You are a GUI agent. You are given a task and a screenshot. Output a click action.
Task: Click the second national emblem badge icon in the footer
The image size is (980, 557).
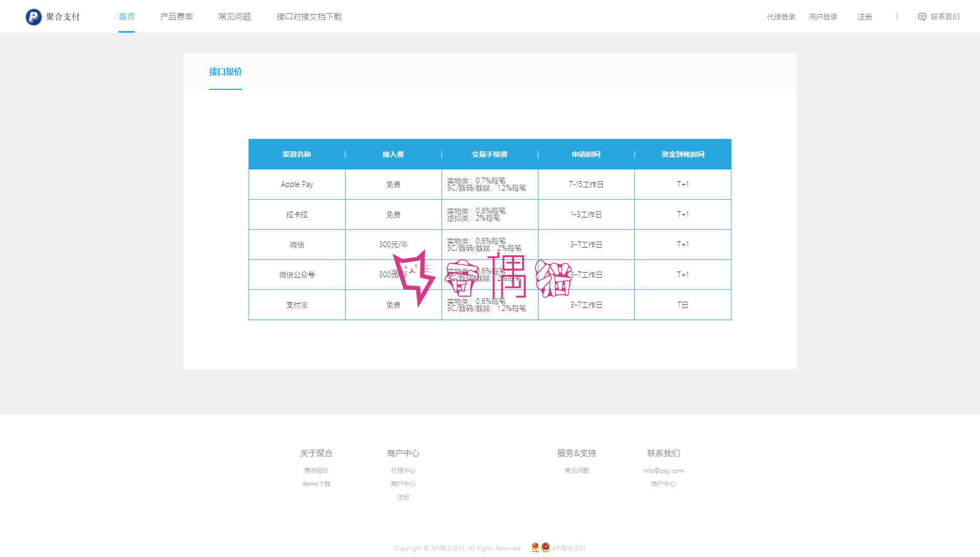pos(546,547)
